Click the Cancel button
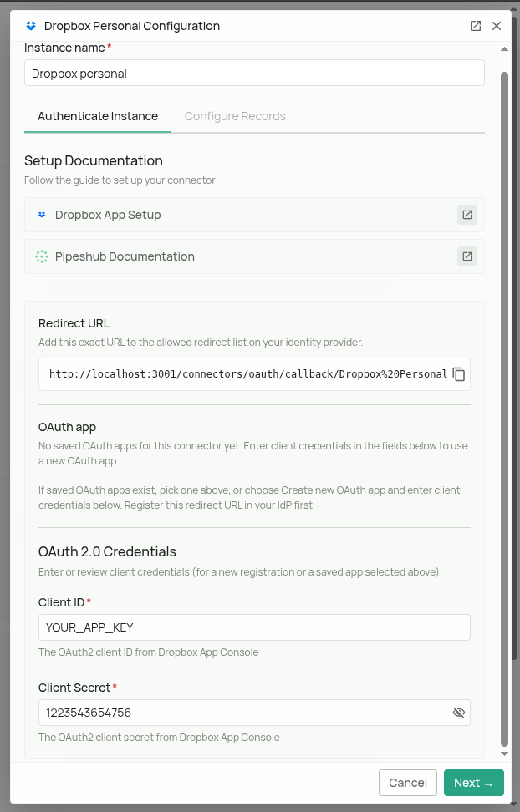 click(x=408, y=783)
